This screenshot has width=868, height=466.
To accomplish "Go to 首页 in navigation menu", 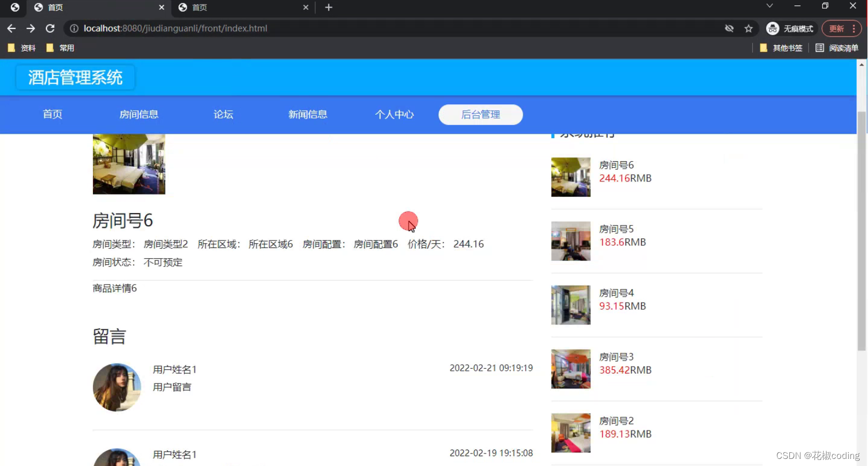I will click(52, 114).
